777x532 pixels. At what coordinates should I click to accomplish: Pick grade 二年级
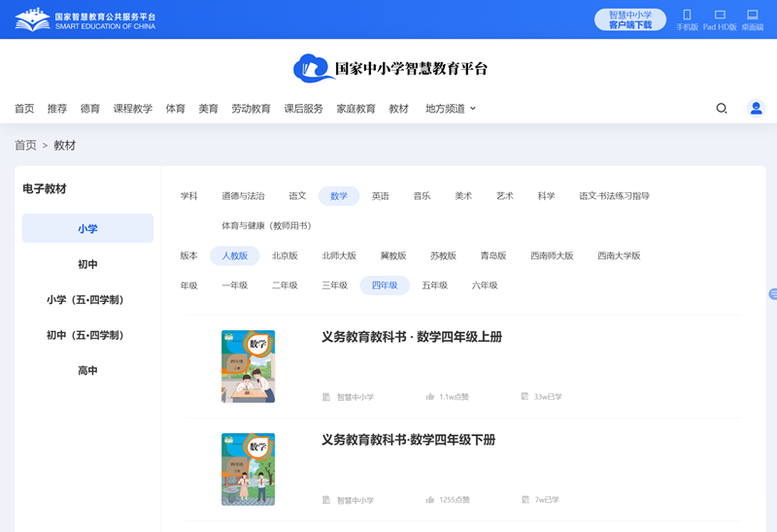[x=285, y=285]
